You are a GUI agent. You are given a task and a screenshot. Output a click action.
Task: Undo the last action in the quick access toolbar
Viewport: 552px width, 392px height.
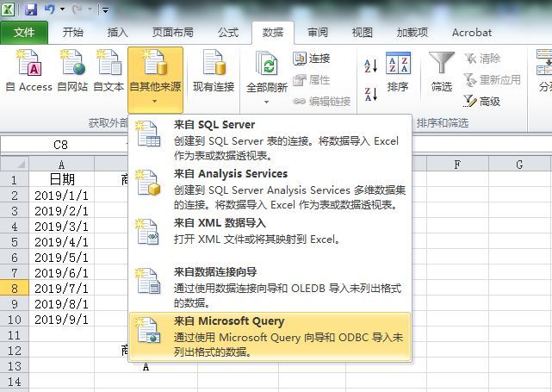click(50, 9)
